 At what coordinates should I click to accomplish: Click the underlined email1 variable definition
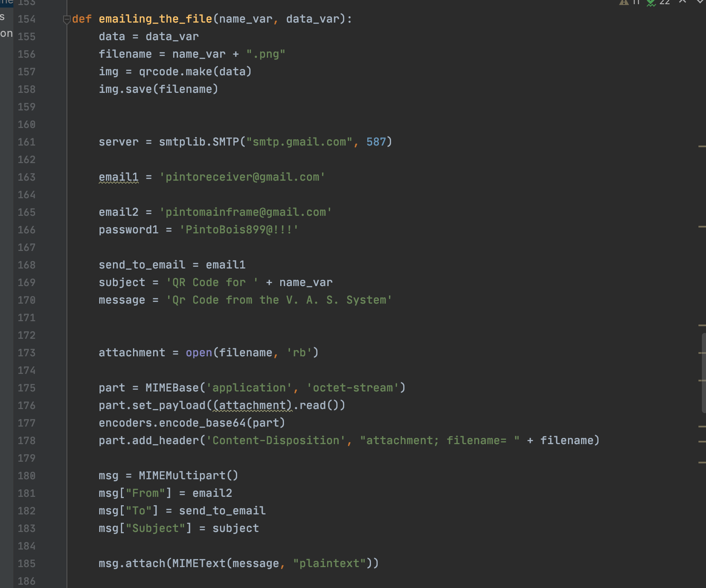pyautogui.click(x=118, y=177)
